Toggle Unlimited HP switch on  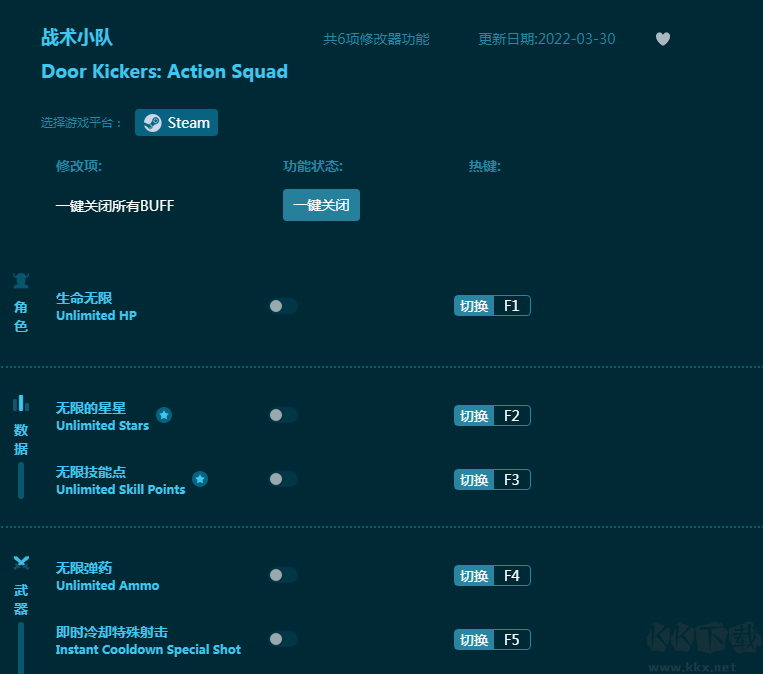[x=283, y=306]
